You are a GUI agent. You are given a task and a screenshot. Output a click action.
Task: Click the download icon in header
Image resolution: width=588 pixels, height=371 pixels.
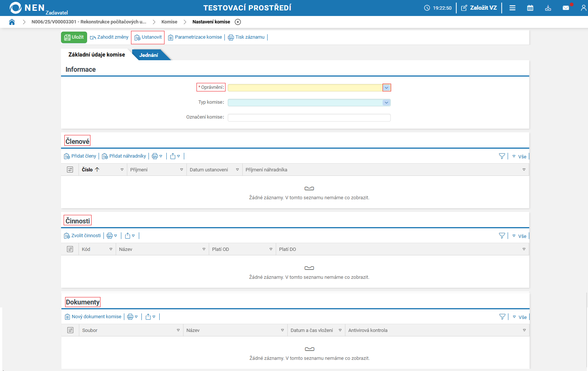point(548,8)
